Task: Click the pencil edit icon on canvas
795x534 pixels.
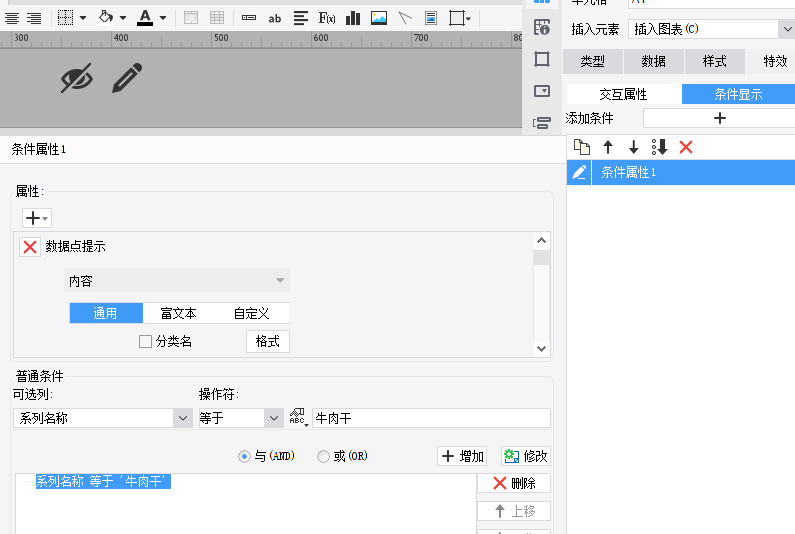Action: point(127,78)
